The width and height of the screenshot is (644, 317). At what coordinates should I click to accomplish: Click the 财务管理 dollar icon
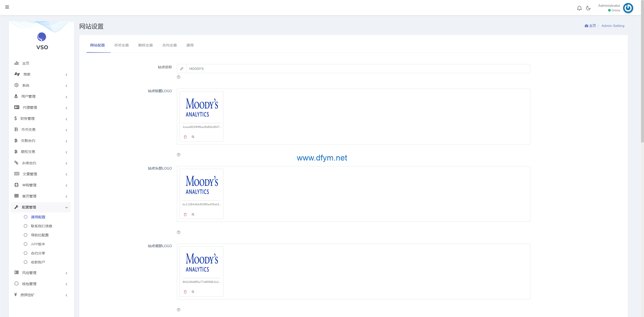click(x=16, y=118)
